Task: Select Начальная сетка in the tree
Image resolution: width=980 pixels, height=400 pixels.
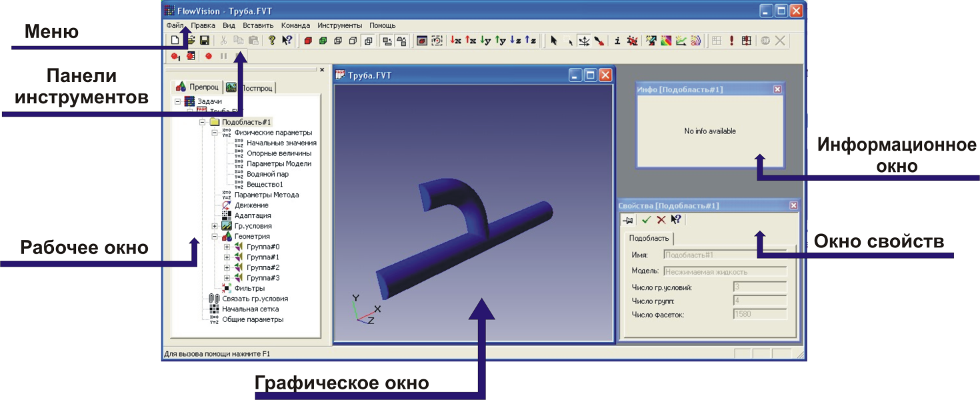Action: [250, 309]
